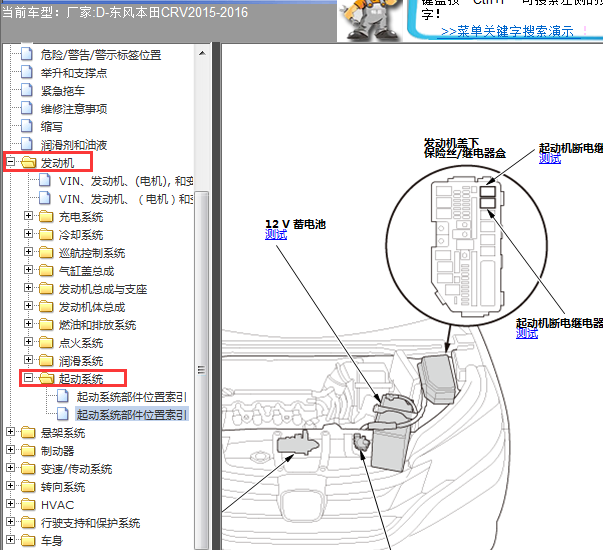Collapse the 起动系统 tree node
The height and width of the screenshot is (550, 603).
tap(28, 378)
